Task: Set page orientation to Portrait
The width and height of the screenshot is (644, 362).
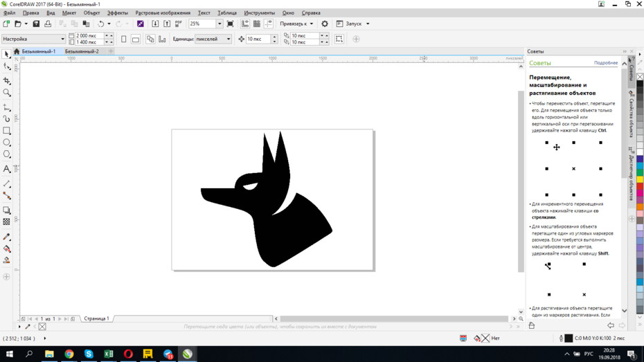Action: click(x=124, y=39)
